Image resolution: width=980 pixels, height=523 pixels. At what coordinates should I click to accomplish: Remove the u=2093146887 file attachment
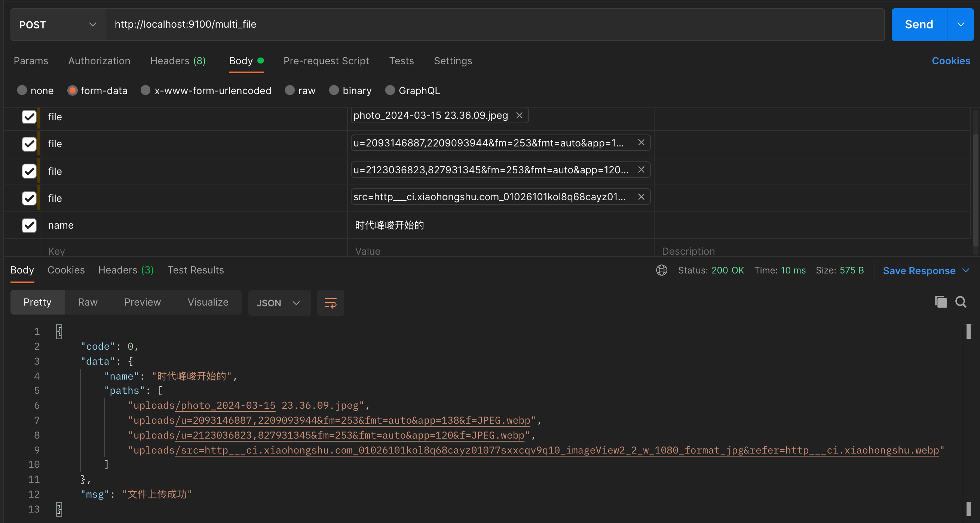[x=641, y=143]
